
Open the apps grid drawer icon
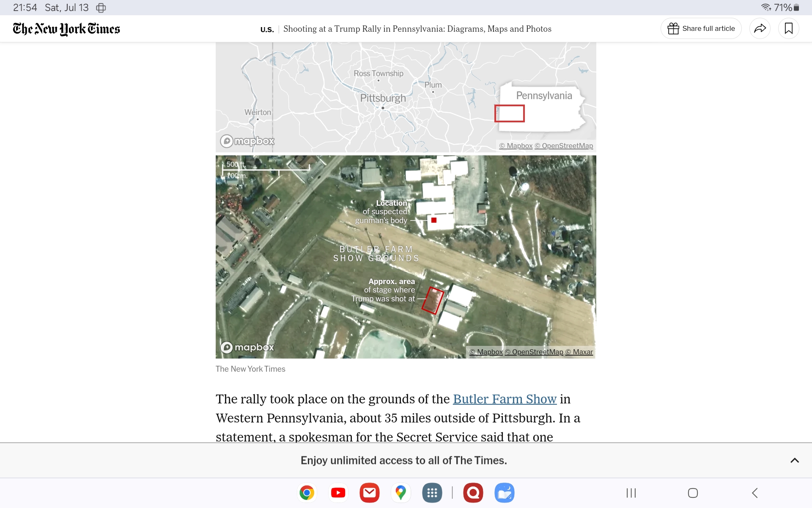point(432,493)
